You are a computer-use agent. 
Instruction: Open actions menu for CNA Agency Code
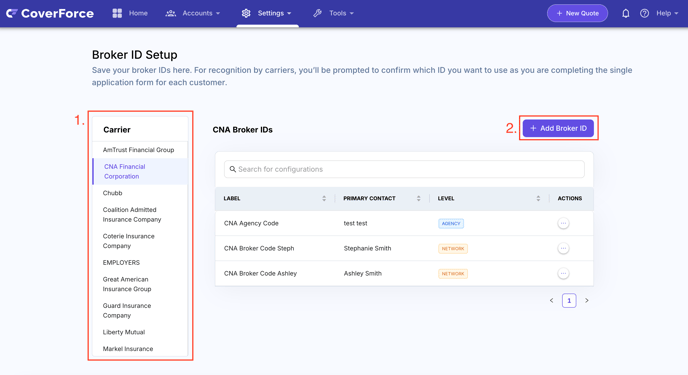(x=563, y=223)
